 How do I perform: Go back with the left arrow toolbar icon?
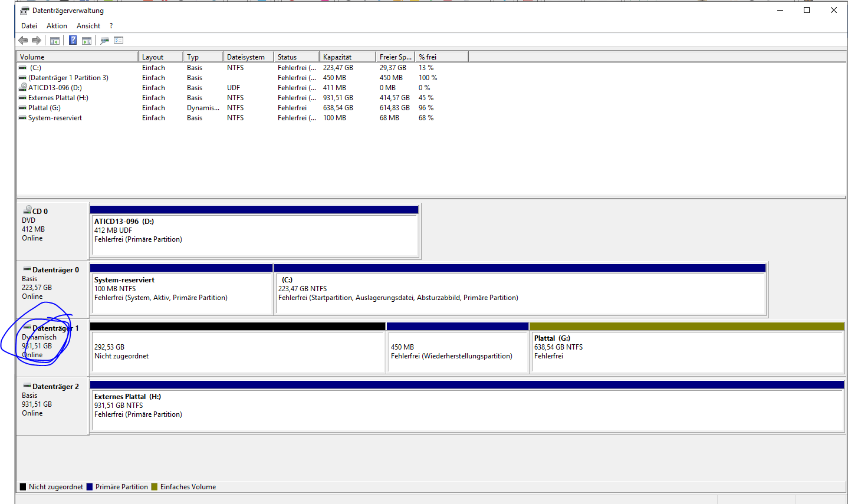pyautogui.click(x=23, y=40)
